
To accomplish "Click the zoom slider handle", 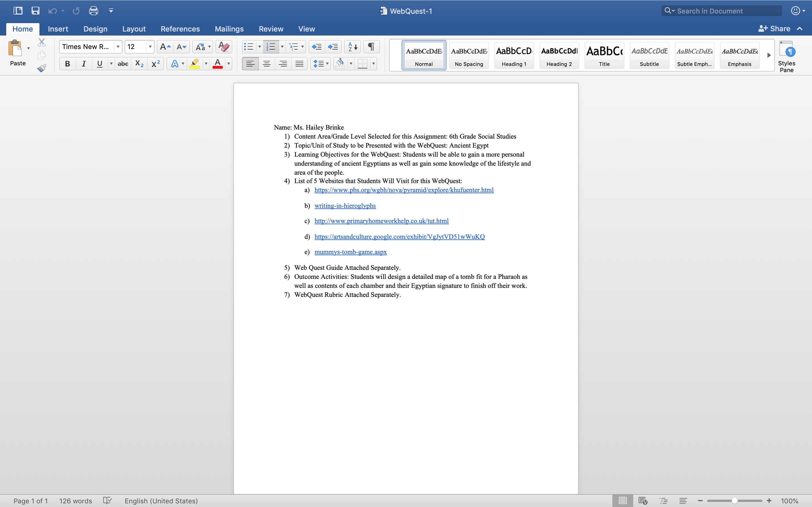I will 734,501.
